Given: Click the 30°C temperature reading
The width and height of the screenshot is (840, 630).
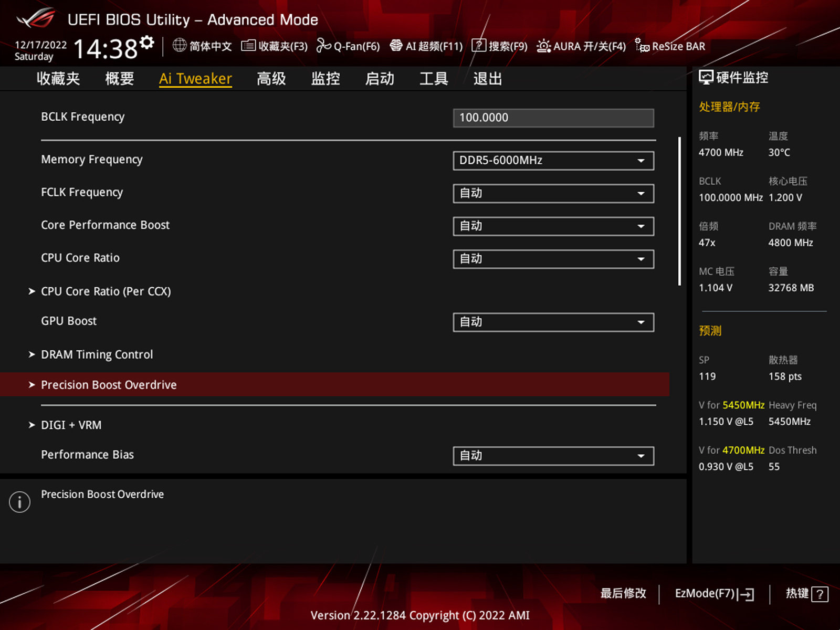Looking at the screenshot, I should 779,153.
